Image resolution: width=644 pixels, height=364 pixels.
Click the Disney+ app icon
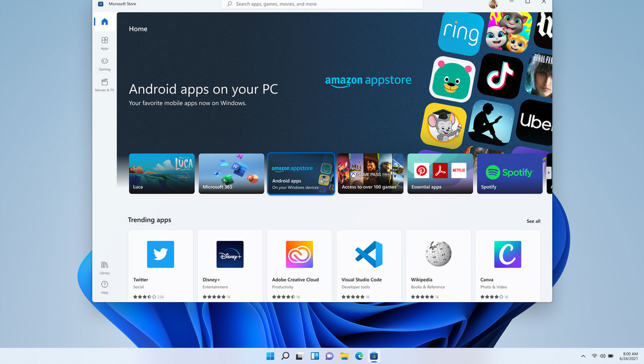click(x=230, y=254)
